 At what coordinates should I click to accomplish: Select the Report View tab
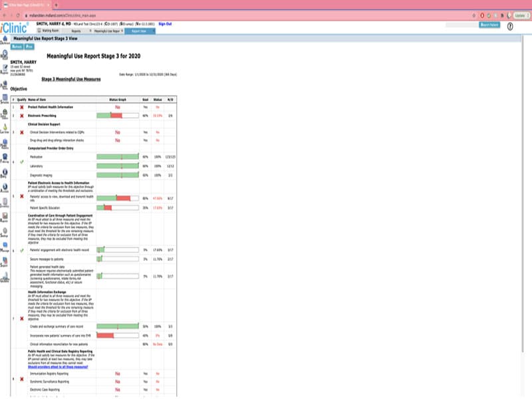coord(140,31)
